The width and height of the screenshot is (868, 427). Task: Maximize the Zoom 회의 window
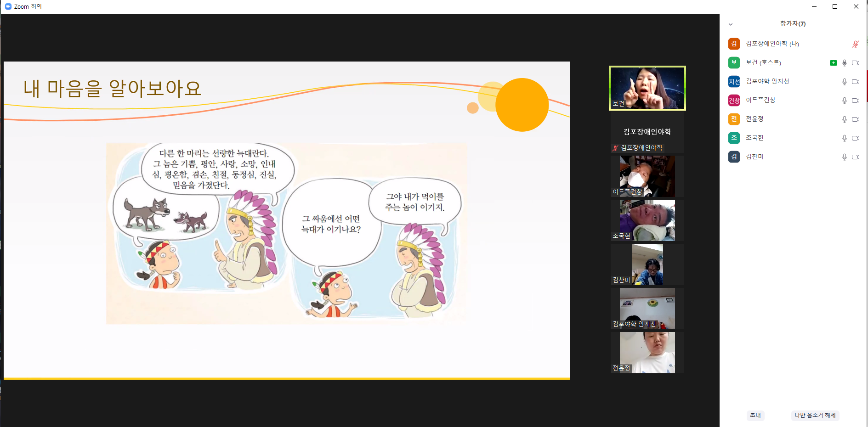(x=835, y=6)
